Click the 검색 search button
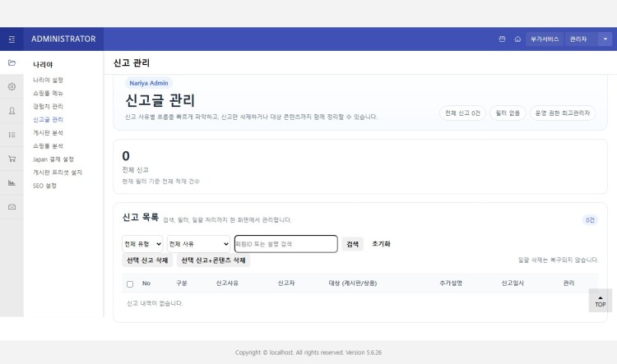The image size is (617, 364). pyautogui.click(x=352, y=244)
